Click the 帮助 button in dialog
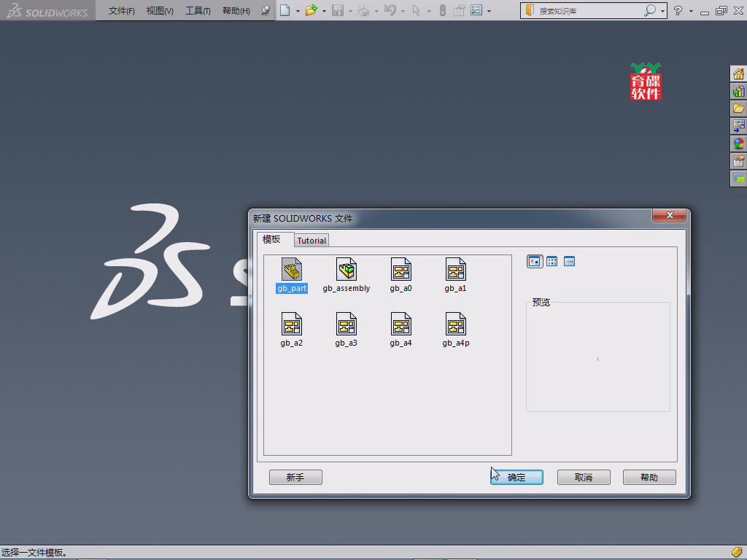This screenshot has width=747, height=560. (649, 477)
